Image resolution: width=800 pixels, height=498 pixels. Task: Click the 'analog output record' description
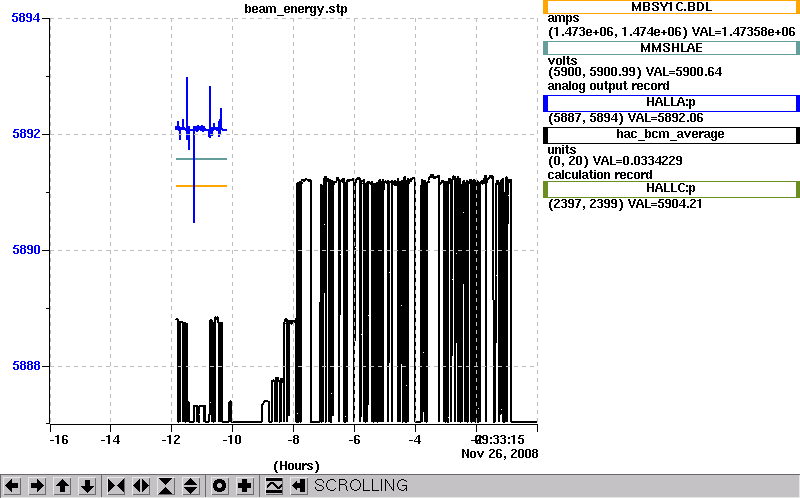click(608, 86)
